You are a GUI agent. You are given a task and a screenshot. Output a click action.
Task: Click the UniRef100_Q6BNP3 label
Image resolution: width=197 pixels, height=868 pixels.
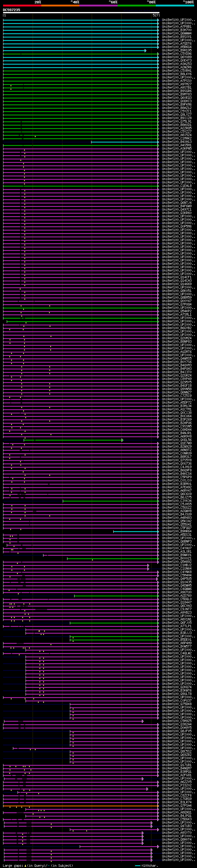[x=177, y=541]
